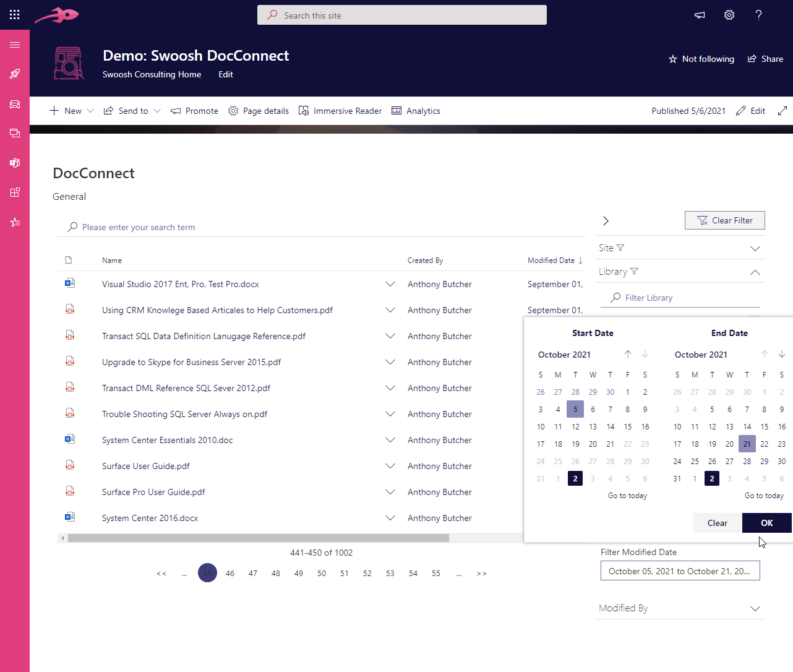Go to page 50 in pagination
The height and width of the screenshot is (672, 793).
tap(322, 574)
